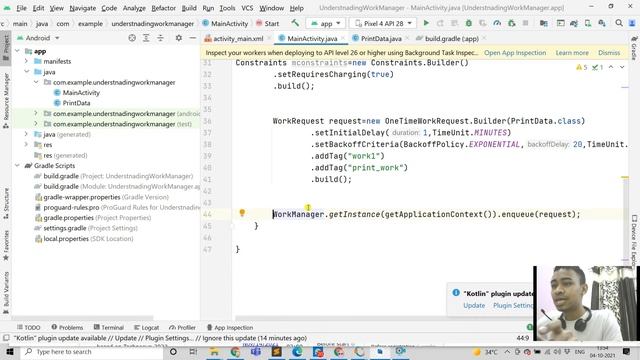This screenshot has width=640, height=360.
Task: Click the yellow lightbulb intention icon
Action: (x=242, y=213)
